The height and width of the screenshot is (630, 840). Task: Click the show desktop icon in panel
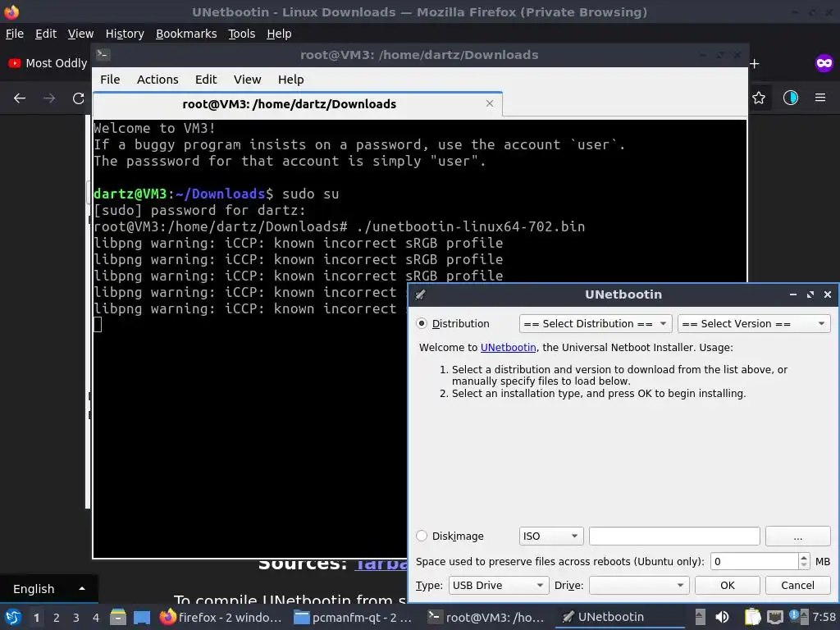coord(142,617)
